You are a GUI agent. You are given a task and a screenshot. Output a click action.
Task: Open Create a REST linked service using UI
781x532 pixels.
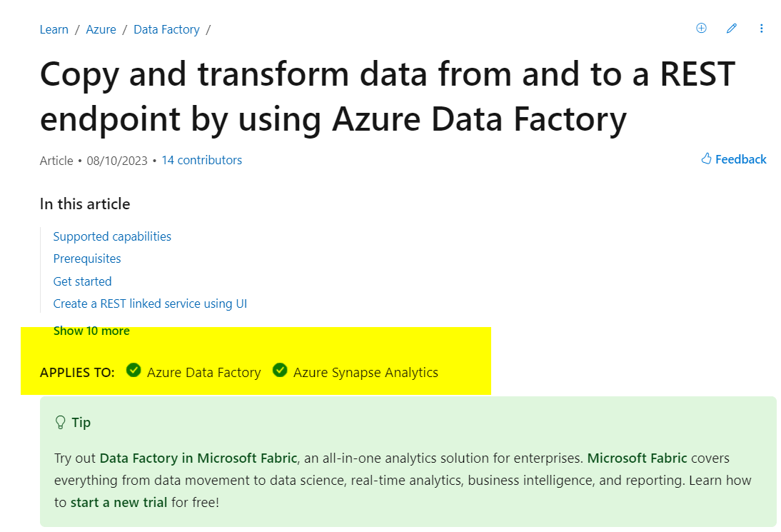point(150,303)
